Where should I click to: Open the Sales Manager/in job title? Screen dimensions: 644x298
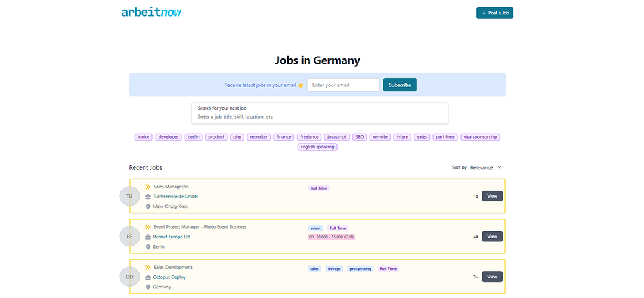(171, 187)
